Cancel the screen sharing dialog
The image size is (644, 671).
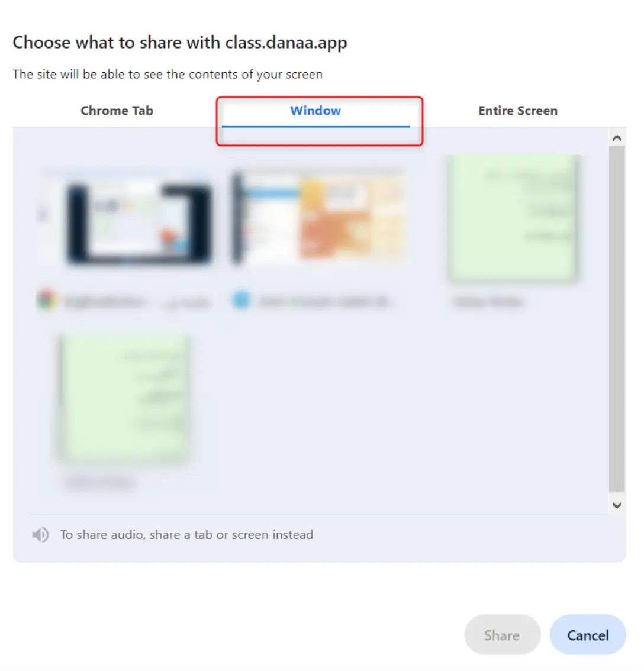pos(588,635)
